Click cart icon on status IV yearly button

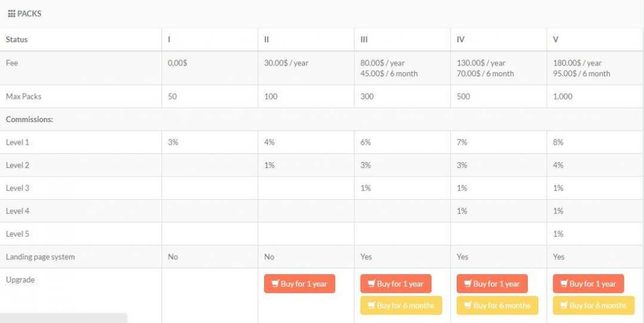coord(467,284)
